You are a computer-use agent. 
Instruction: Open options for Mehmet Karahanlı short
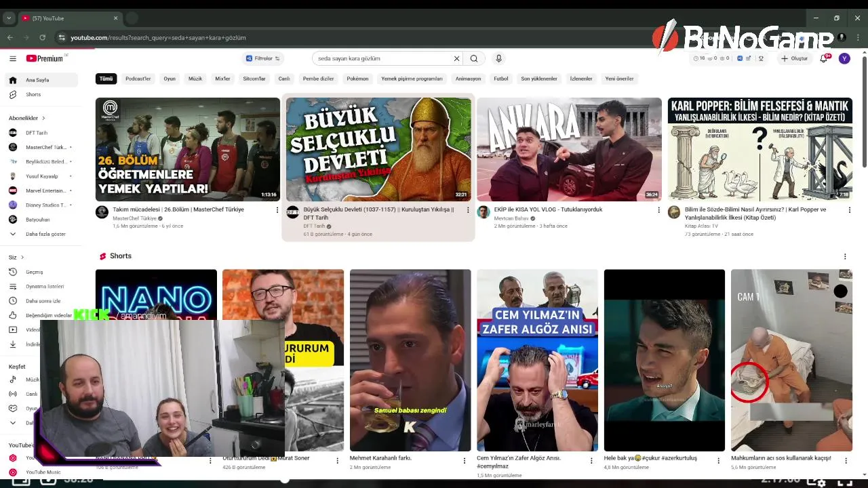point(465,461)
